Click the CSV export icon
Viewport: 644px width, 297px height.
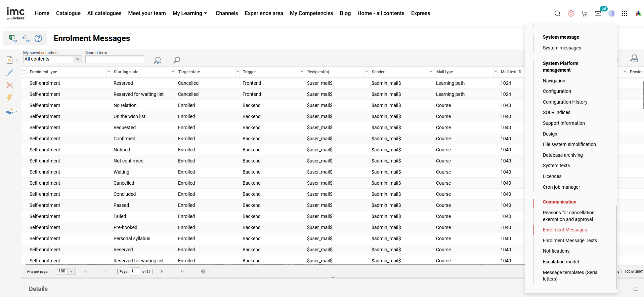pos(26,38)
